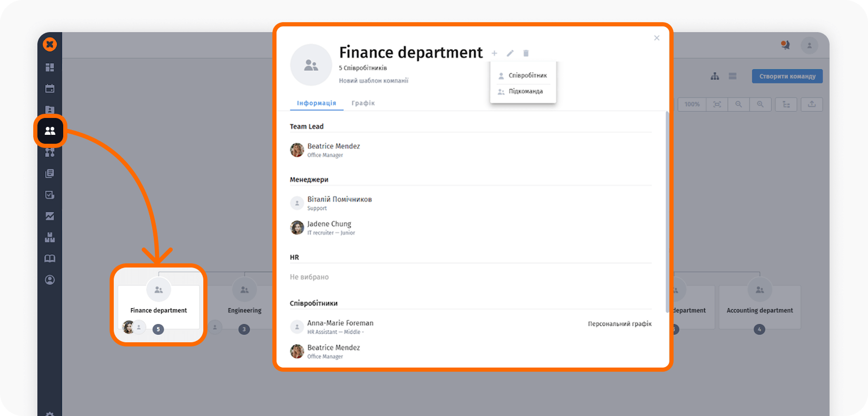Image resolution: width=868 pixels, height=416 pixels.
Task: Open the Teams section in sidebar
Action: pyautogui.click(x=50, y=131)
